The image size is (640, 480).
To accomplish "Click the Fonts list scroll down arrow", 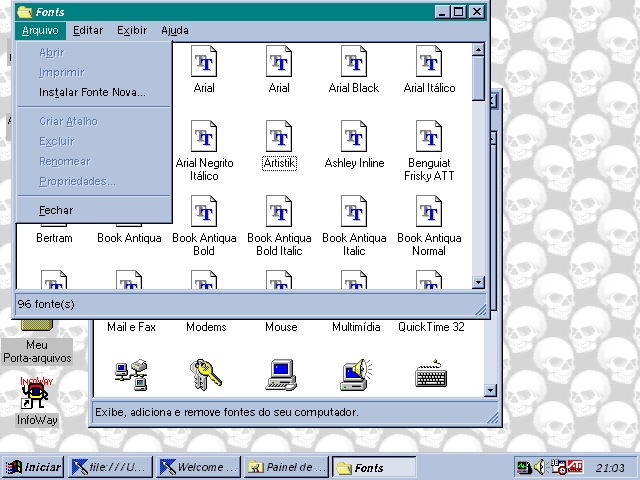I will click(x=478, y=282).
